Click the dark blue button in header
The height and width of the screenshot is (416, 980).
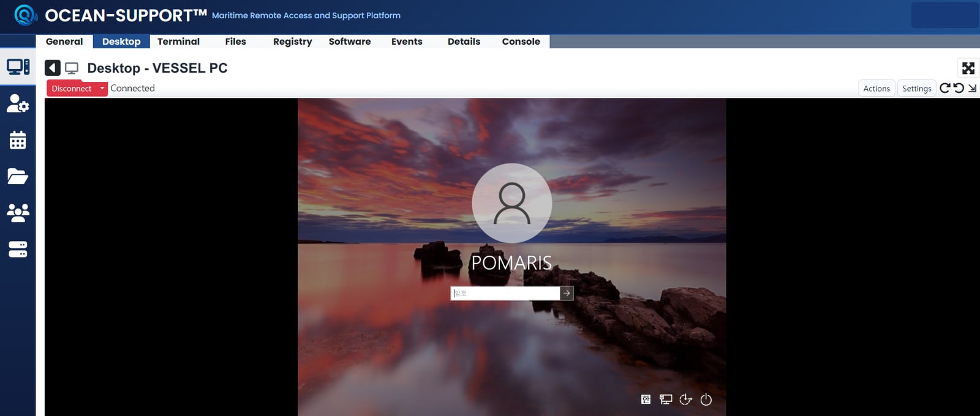944,15
